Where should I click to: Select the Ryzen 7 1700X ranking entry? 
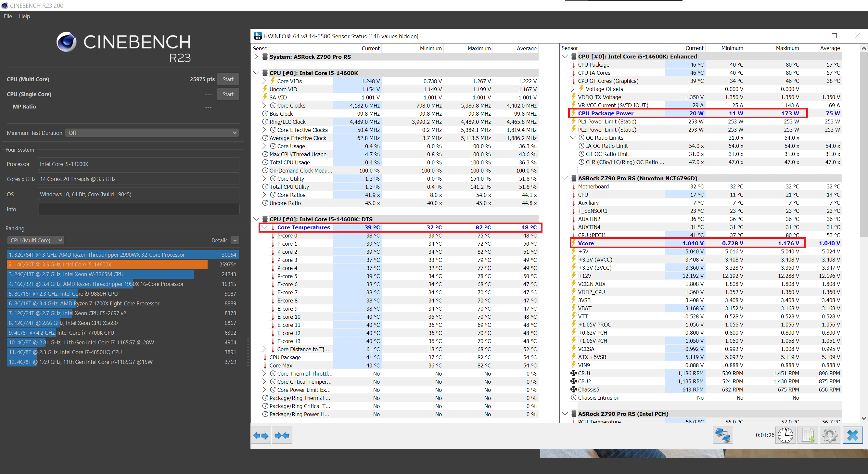point(122,303)
